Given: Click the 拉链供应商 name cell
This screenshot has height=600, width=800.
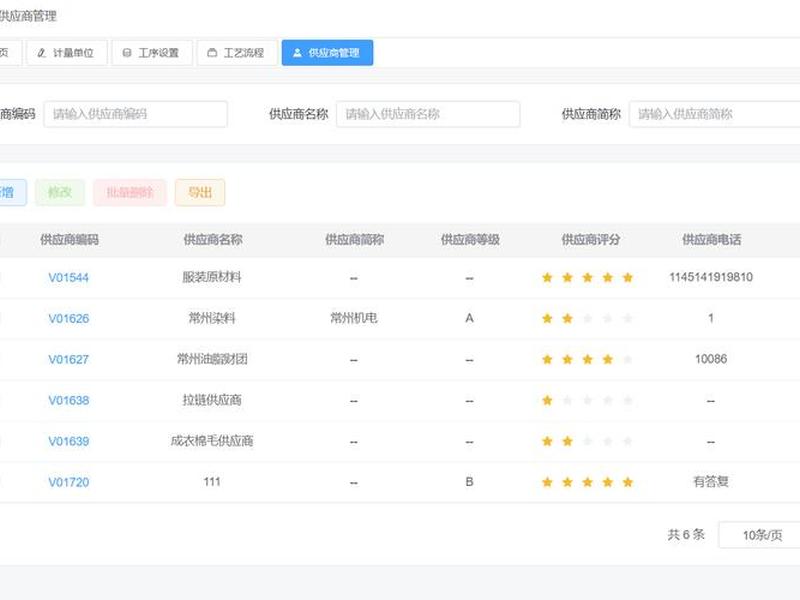Looking at the screenshot, I should coord(212,399).
